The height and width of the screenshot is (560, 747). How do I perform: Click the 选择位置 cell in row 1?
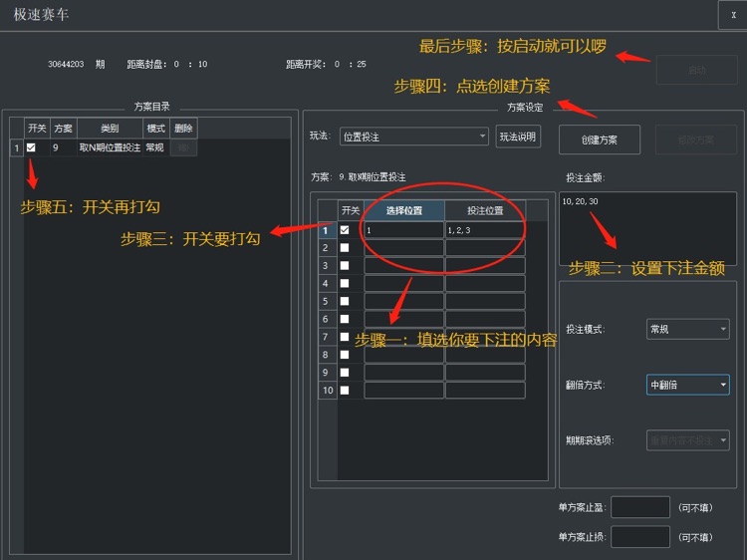(x=404, y=230)
